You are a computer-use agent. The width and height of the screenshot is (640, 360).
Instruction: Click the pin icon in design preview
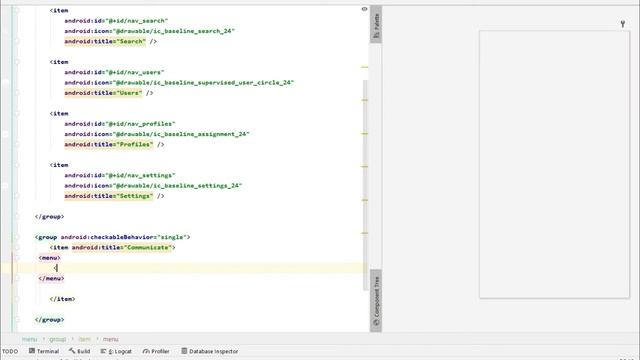[x=623, y=24]
